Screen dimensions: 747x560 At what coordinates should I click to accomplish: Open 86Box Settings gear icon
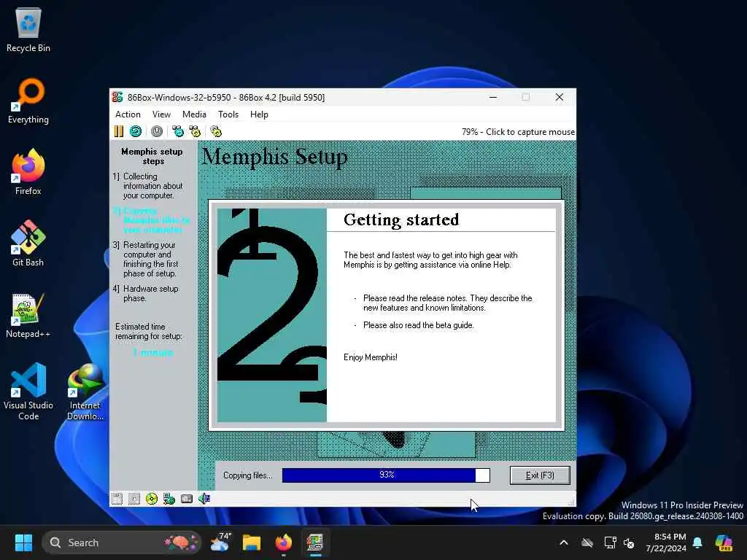click(216, 131)
